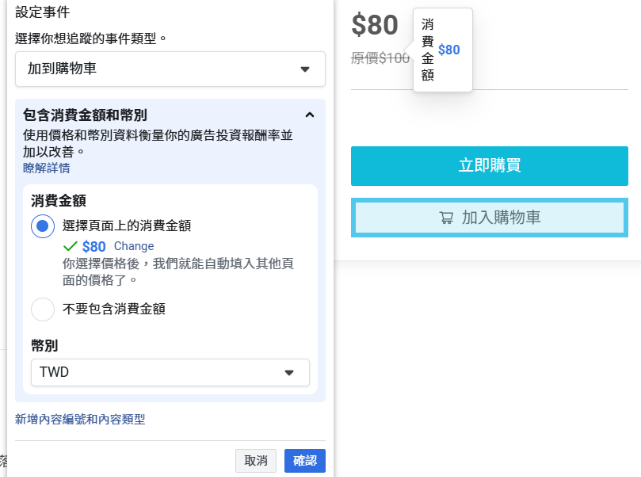641x477 pixels.
Task: Click the caret arrow in TWD dropdown
Action: coord(289,372)
